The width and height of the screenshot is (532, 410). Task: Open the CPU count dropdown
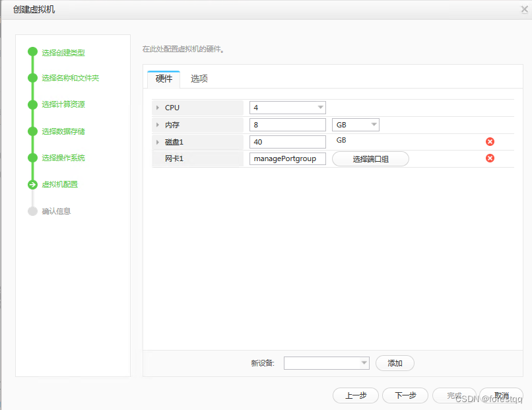point(287,108)
